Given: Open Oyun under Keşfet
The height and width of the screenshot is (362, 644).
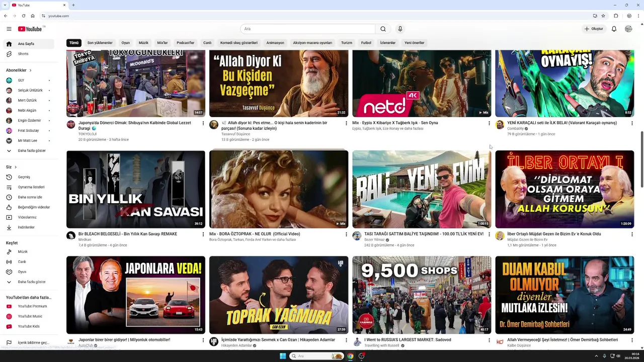Looking at the screenshot, I should [29, 271].
